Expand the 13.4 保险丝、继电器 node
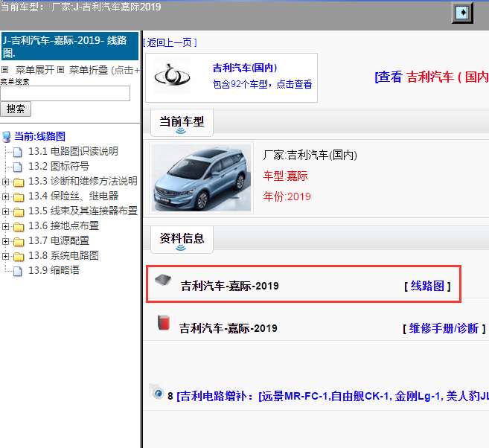The image size is (489, 448). 5,196
